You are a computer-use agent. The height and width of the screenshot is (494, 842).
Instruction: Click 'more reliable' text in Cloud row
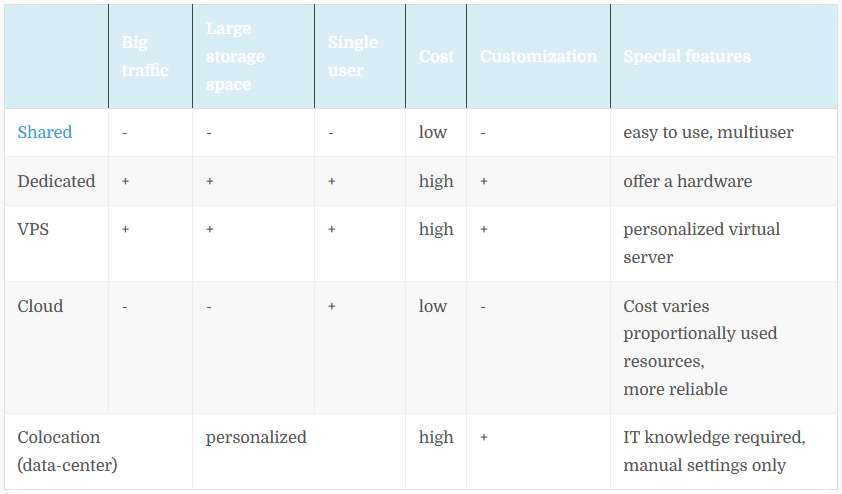(x=675, y=389)
